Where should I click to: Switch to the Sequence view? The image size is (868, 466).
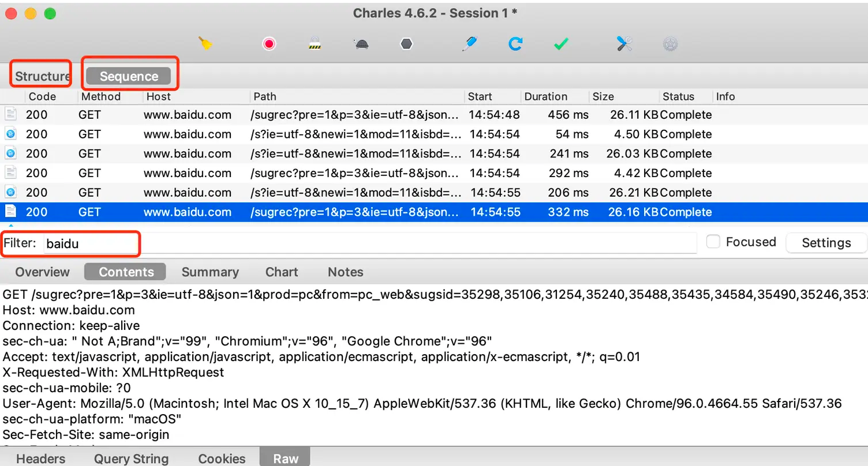pyautogui.click(x=129, y=76)
